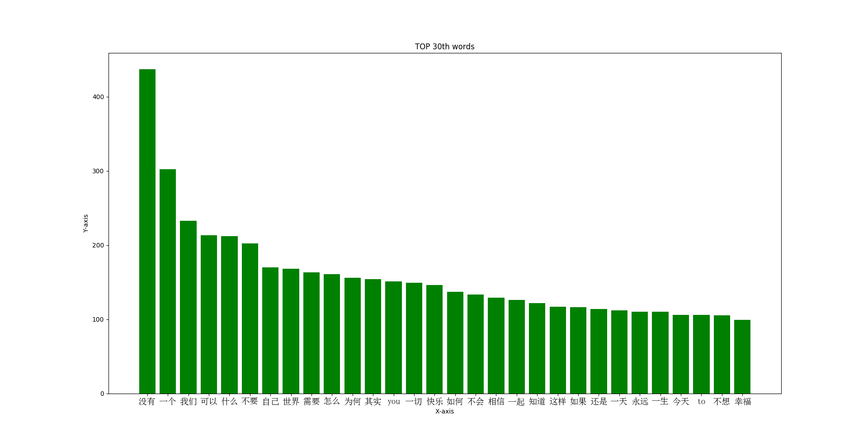
Task: Click the x-axis label 'you'
Action: 393,401
